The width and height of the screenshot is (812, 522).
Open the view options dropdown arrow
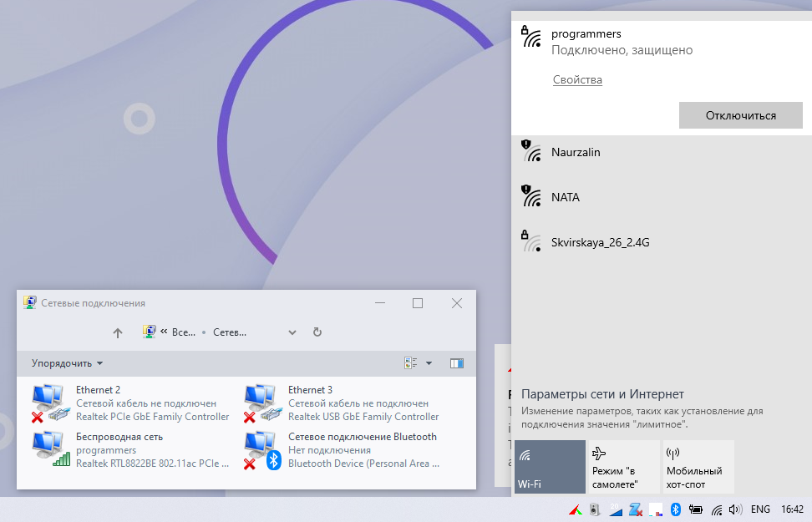[x=429, y=363]
